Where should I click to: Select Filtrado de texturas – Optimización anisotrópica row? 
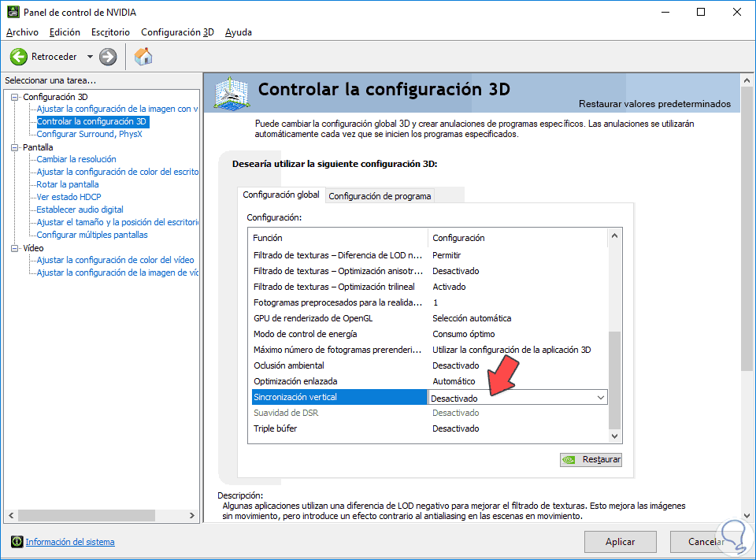tap(429, 271)
